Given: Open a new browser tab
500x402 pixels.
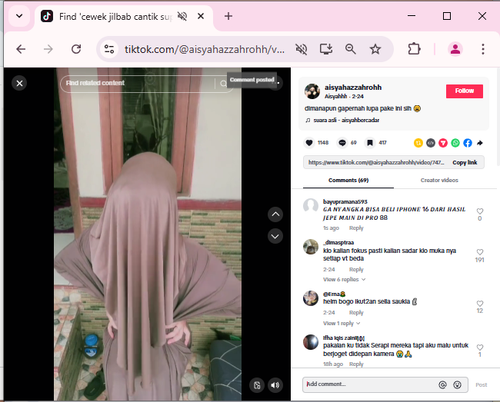Looking at the screenshot, I should (228, 16).
